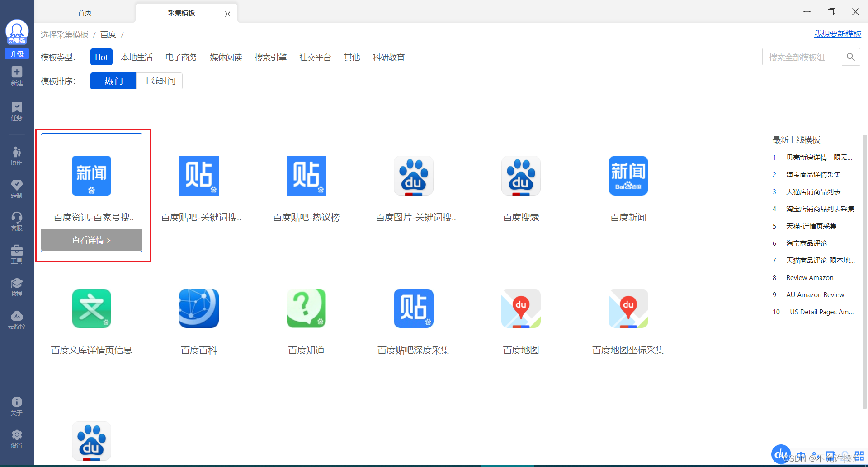Select the 媒体阅读 template type
868x467 pixels.
pos(226,57)
